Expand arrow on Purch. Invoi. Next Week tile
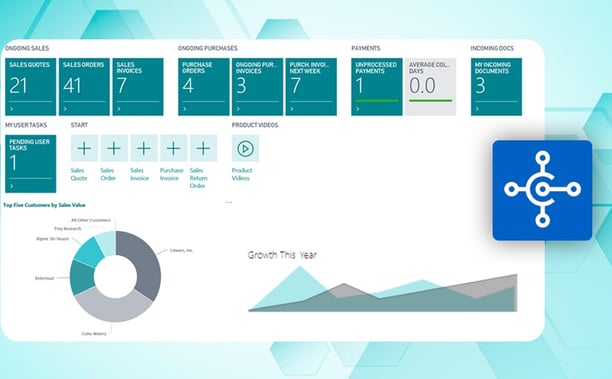The height and width of the screenshot is (379, 612). point(292,109)
